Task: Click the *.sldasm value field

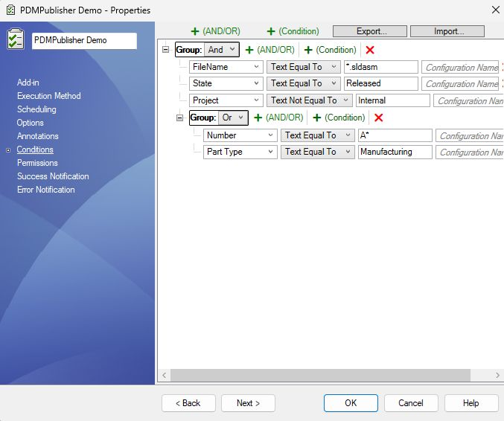Action: coord(381,67)
